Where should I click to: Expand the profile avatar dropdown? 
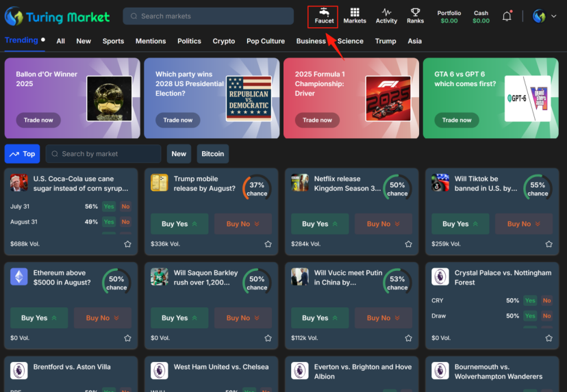(x=544, y=16)
